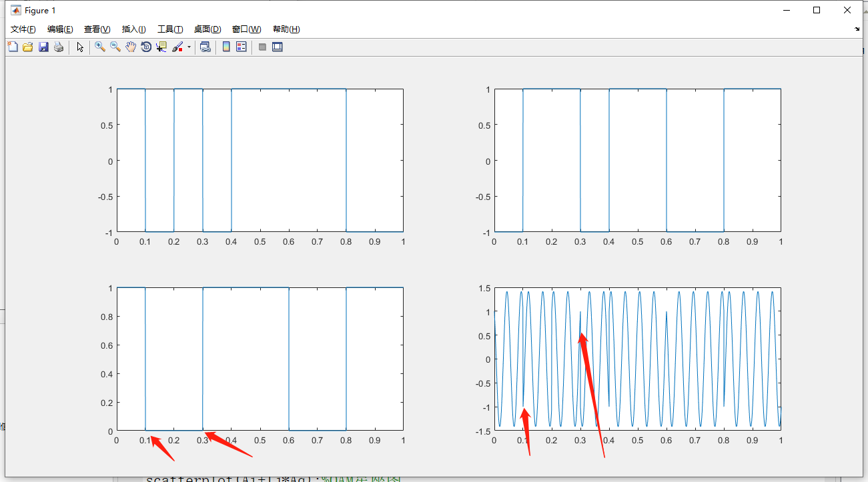Insert a colorbar using the toolbar icon
The image size is (868, 482).
click(x=226, y=47)
